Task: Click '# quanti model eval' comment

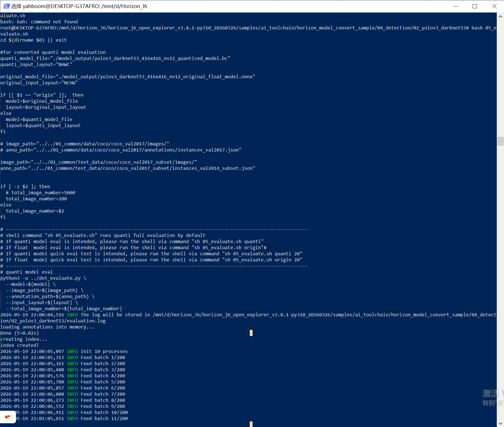Action: tap(27, 272)
